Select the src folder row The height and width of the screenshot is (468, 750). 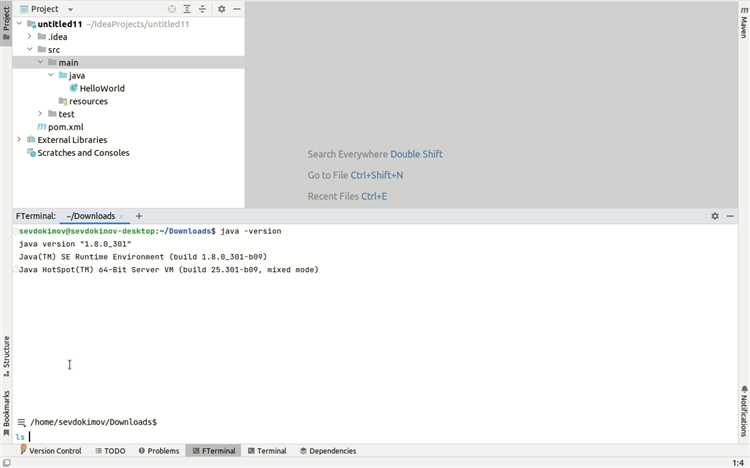pyautogui.click(x=129, y=50)
